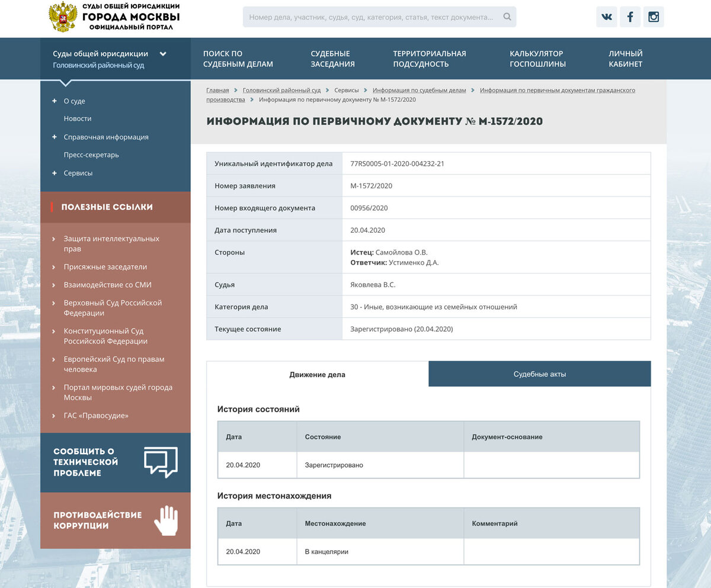Click the speech bubbles technical problem icon
711x588 pixels.
[161, 462]
